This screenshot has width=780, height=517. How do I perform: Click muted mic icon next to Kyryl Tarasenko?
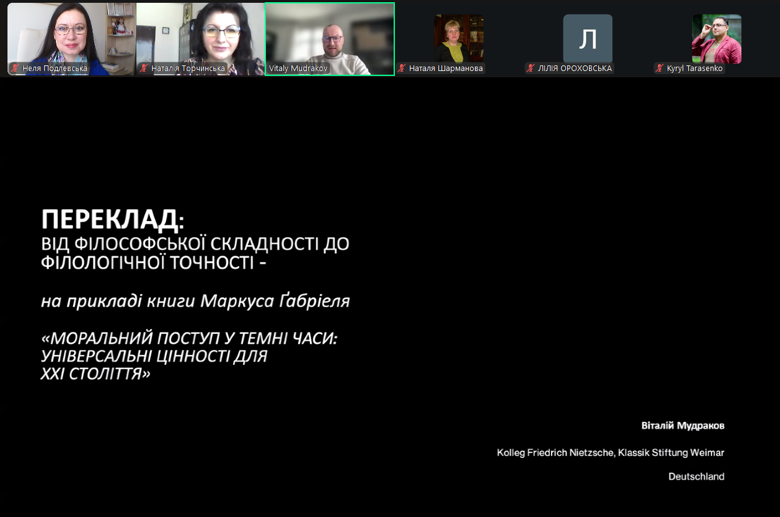660,68
